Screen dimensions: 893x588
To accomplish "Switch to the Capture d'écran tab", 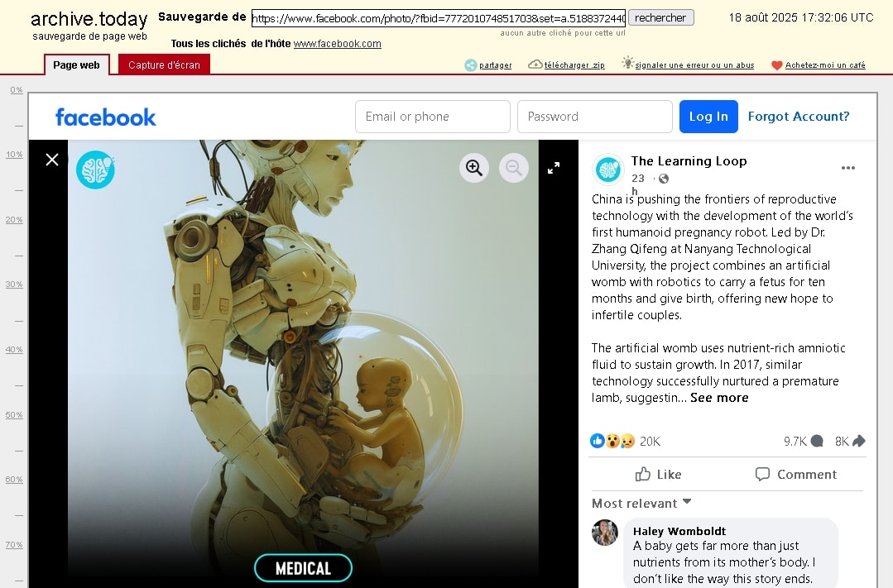I will click(163, 62).
